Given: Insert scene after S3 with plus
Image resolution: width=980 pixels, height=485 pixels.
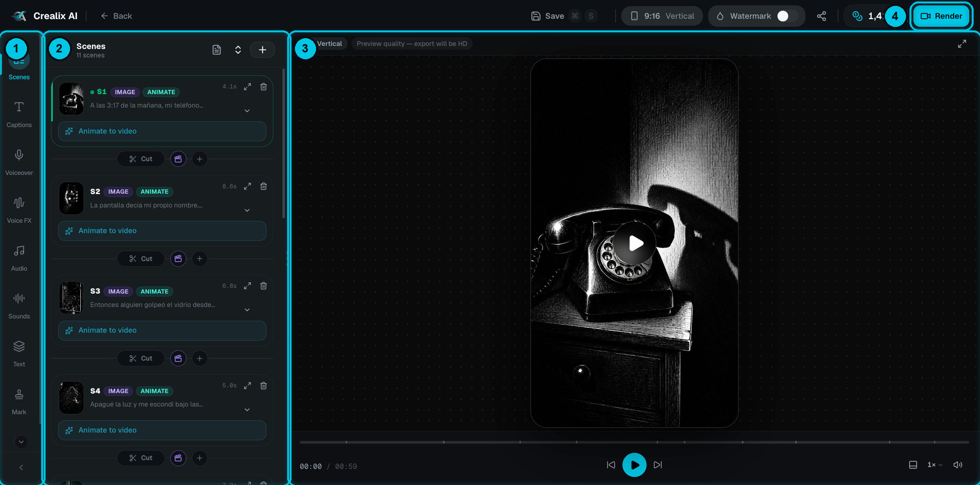Looking at the screenshot, I should point(199,358).
